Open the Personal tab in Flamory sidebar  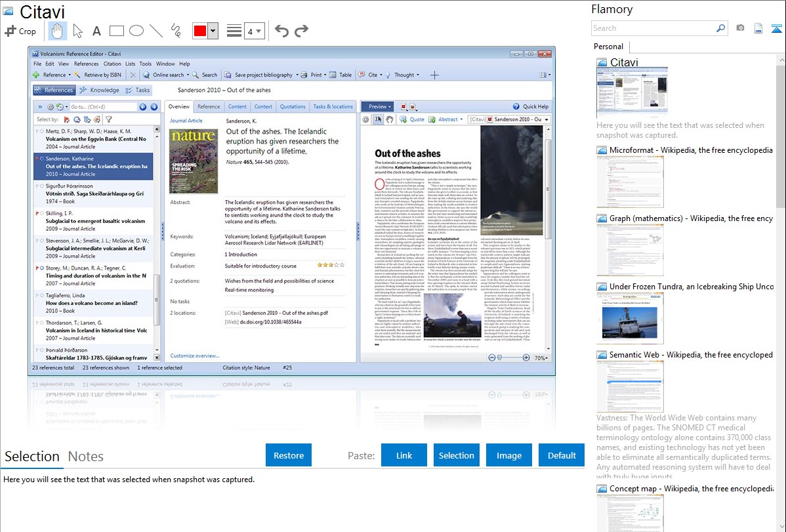click(608, 47)
